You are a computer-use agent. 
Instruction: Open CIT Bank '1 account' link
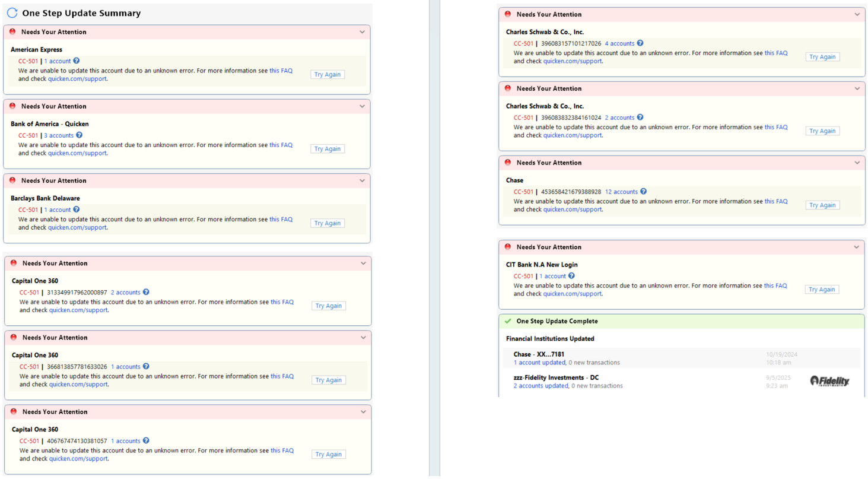[553, 276]
